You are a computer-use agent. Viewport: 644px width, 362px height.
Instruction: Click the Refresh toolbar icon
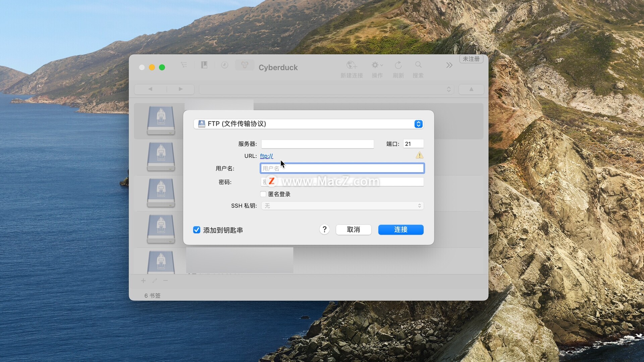point(398,65)
